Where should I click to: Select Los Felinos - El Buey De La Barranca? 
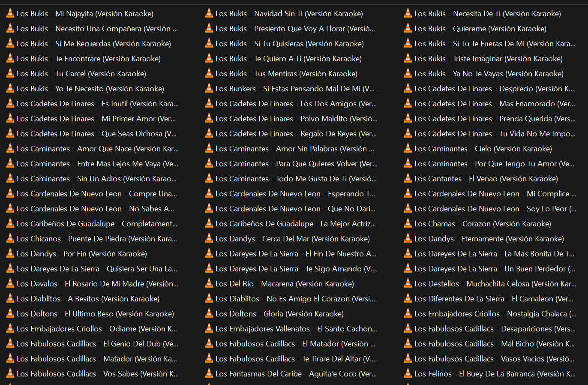click(x=495, y=374)
